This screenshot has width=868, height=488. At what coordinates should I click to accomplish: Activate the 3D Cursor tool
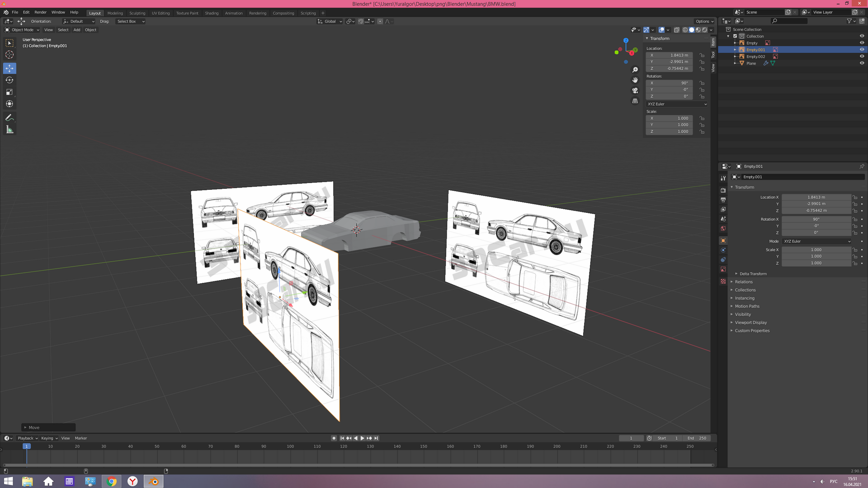pos(9,55)
